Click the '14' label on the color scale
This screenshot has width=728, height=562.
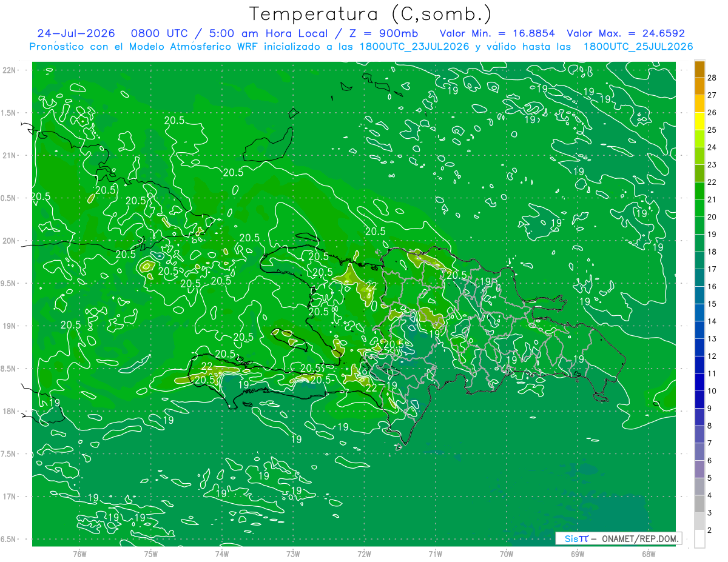712,321
